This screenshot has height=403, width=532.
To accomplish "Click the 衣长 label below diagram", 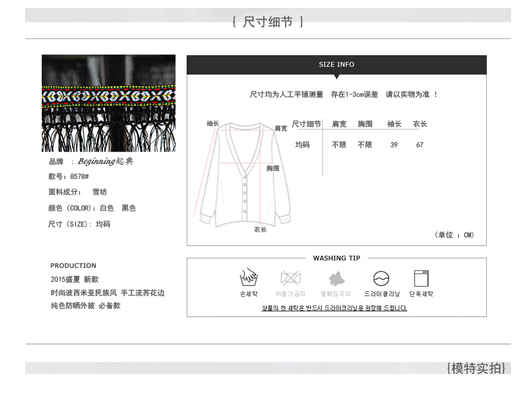I will point(260,229).
